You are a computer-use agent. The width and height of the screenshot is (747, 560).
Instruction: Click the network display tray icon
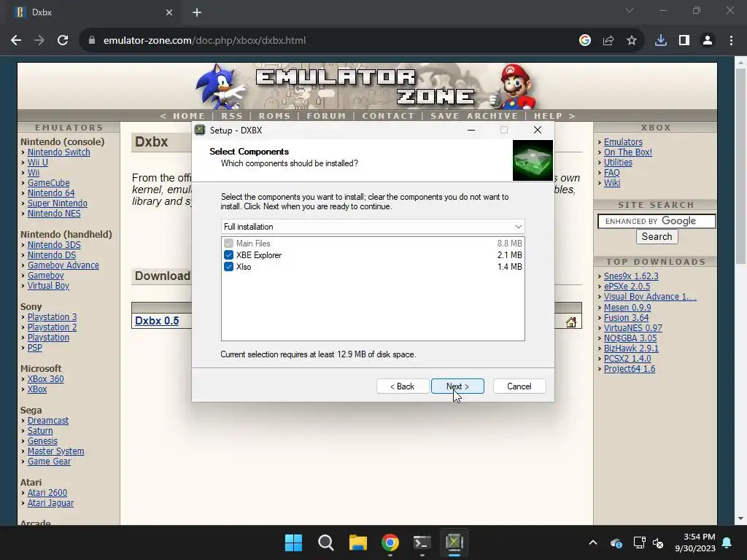(639, 542)
